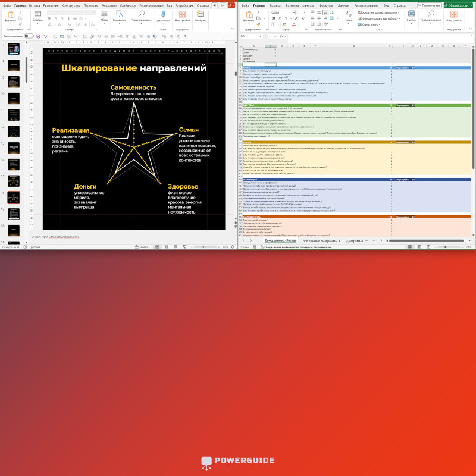Cut selection with scissors icon in Excel
Image resolution: width=476 pixels, height=476 pixels.
tap(258, 12)
